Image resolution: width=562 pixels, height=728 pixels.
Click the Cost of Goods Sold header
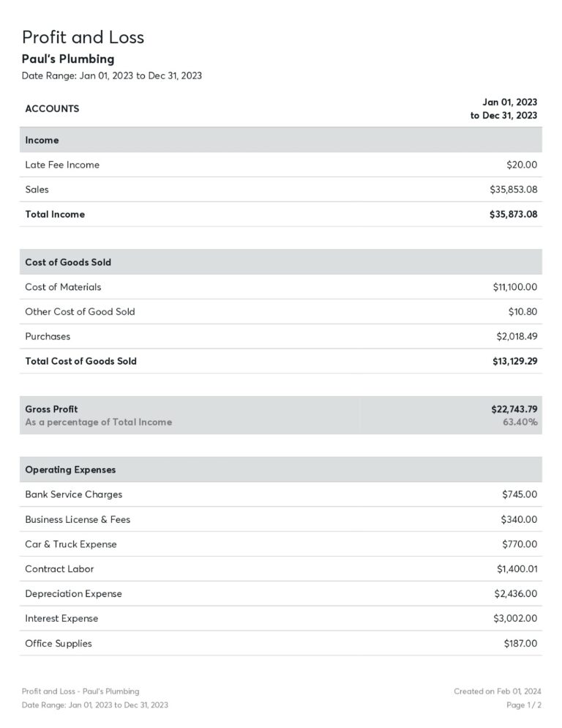(68, 262)
